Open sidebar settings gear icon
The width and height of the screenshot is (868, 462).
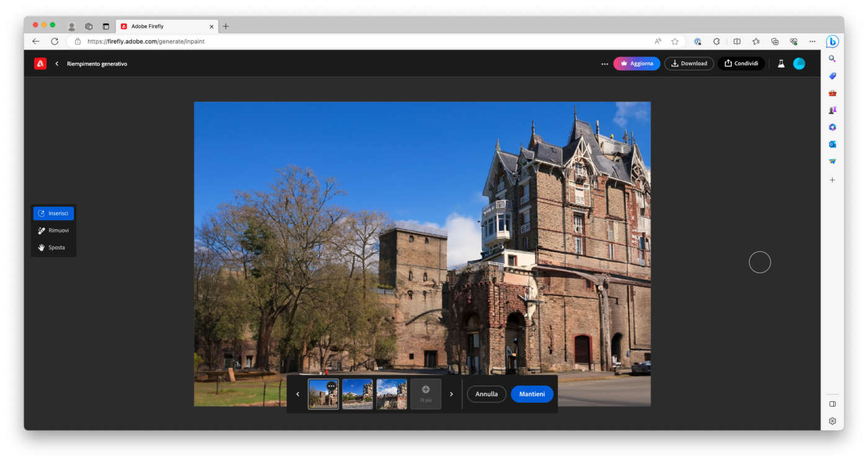coord(832,421)
